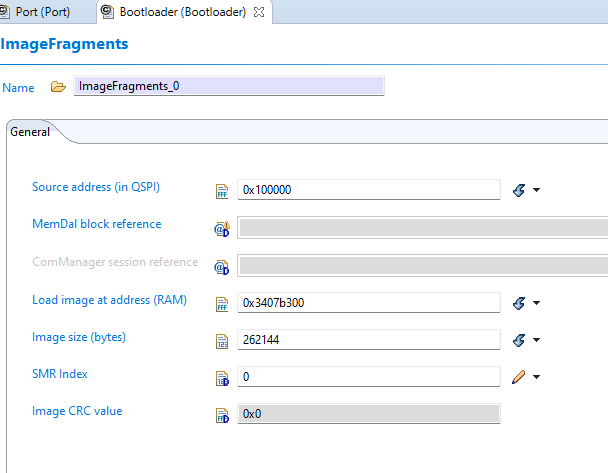608x473 pixels.
Task: Open the dropdown arrow next to Image size
Action: pyautogui.click(x=536, y=340)
